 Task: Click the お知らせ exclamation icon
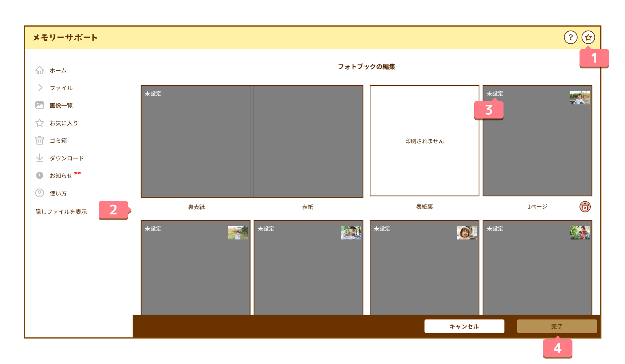tap(40, 175)
